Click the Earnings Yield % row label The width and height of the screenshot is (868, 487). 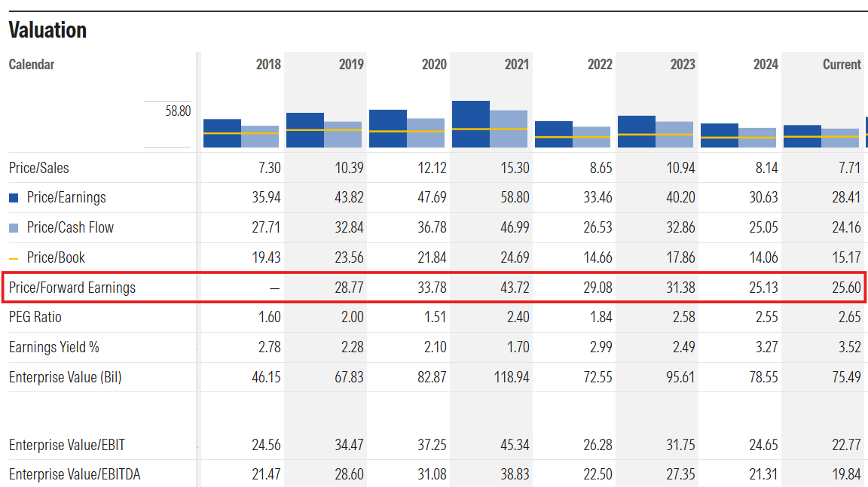pyautogui.click(x=54, y=347)
